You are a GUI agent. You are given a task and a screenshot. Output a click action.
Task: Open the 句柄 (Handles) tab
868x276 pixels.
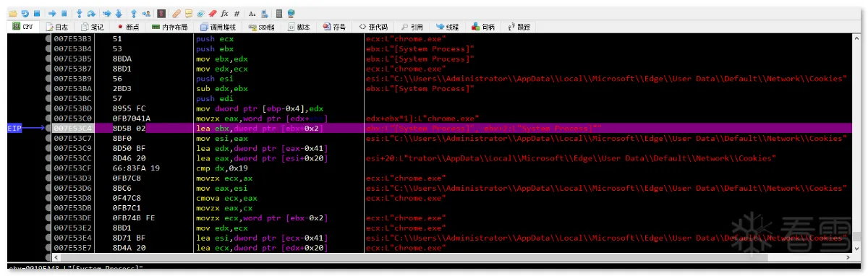coord(483,27)
